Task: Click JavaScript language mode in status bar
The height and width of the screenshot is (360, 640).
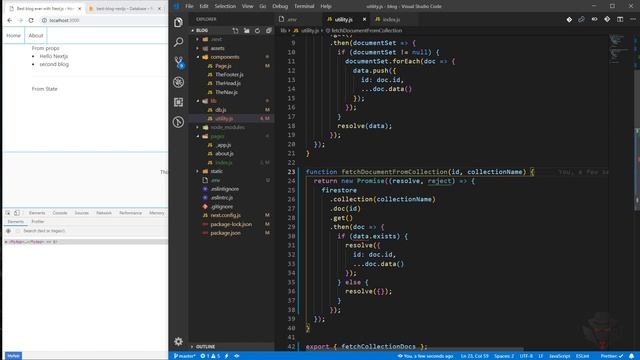Action: pos(560,356)
